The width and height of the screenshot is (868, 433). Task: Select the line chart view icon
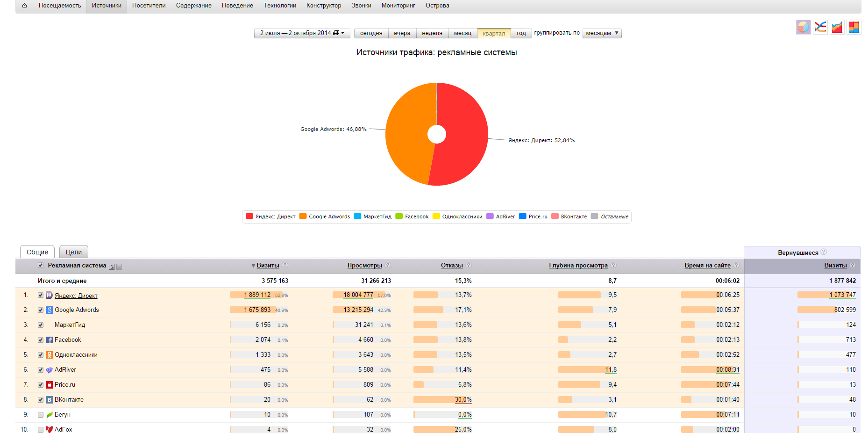point(820,27)
